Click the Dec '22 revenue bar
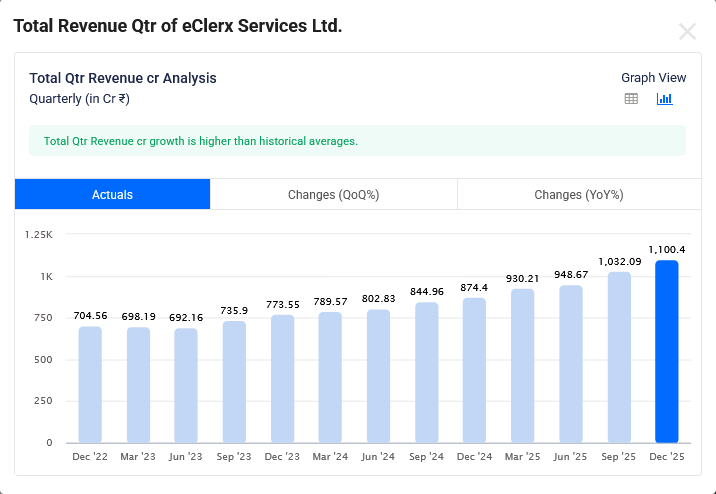The height and width of the screenshot is (494, 716). tap(90, 385)
